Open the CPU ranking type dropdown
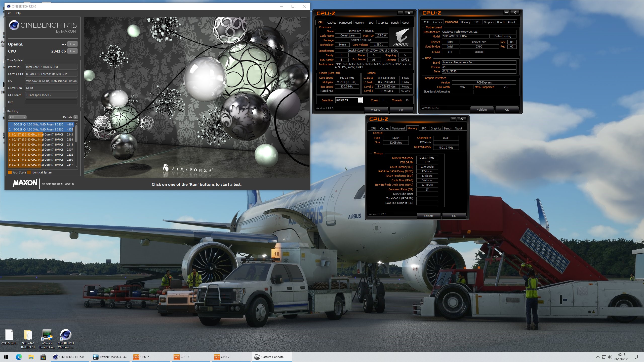The height and width of the screenshot is (362, 644). click(x=17, y=117)
